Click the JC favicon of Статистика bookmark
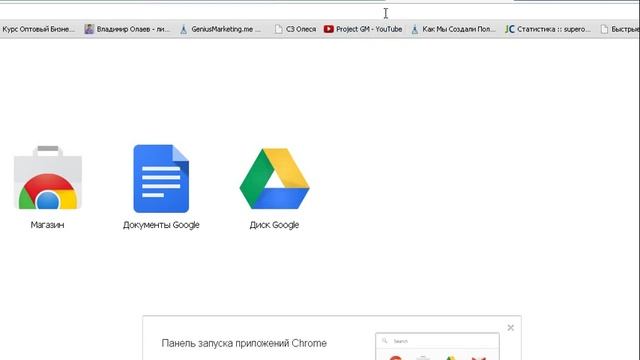Image resolution: width=640 pixels, height=360 pixels. (x=509, y=29)
